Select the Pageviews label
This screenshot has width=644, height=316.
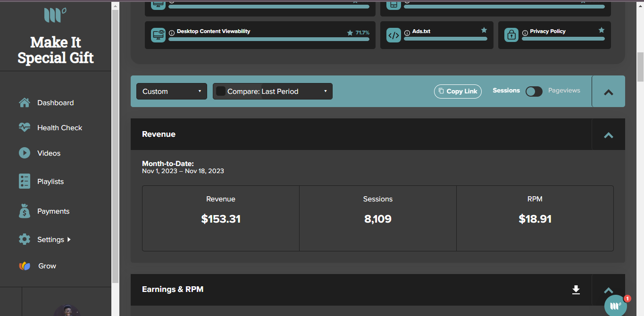click(564, 91)
